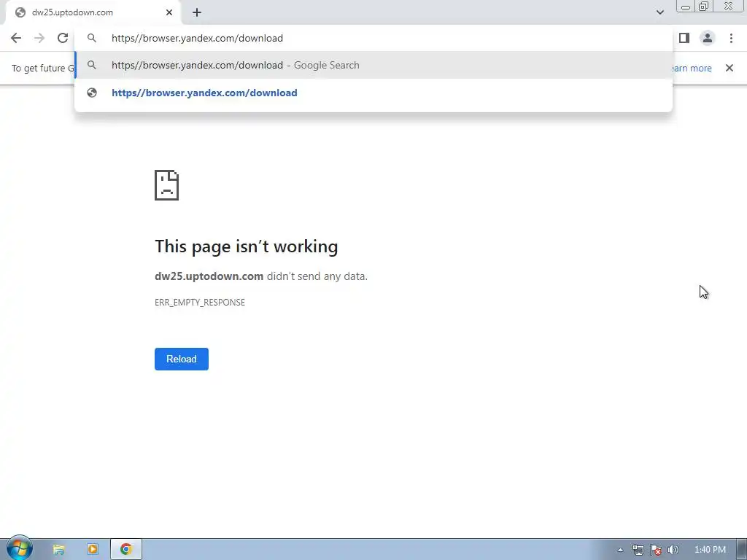Click the network tray icon
Image resolution: width=747 pixels, height=560 pixels.
638,550
